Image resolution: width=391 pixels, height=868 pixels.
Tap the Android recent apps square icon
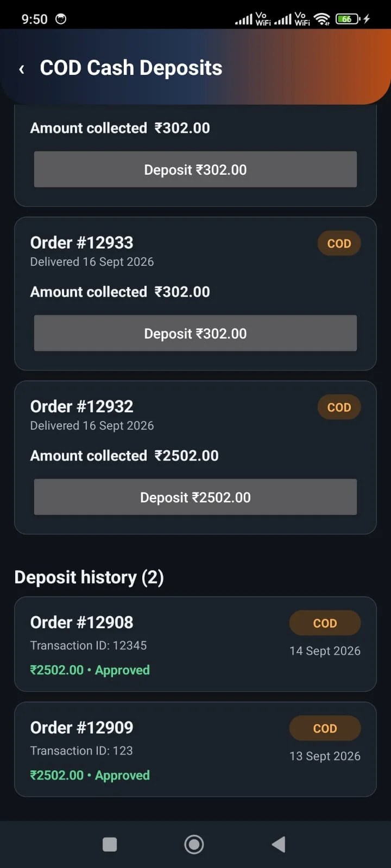click(x=110, y=844)
